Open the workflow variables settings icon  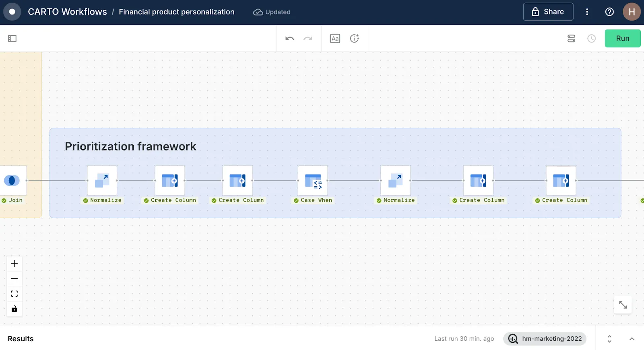571,39
